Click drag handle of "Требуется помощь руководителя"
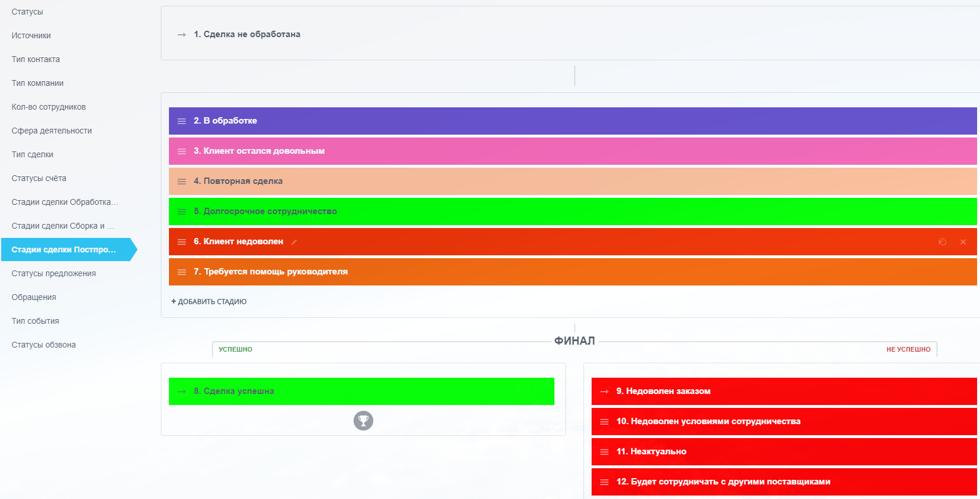Screen dimensions: 980x499 (182, 272)
